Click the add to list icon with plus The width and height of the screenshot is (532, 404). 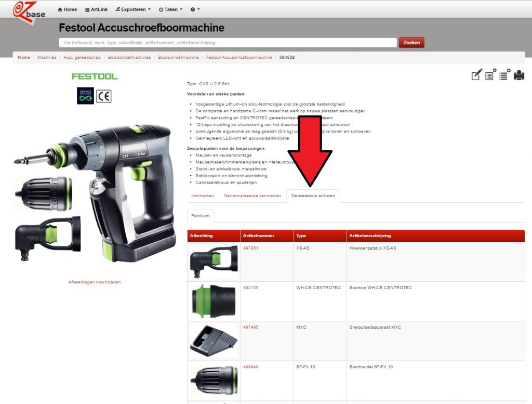click(504, 75)
